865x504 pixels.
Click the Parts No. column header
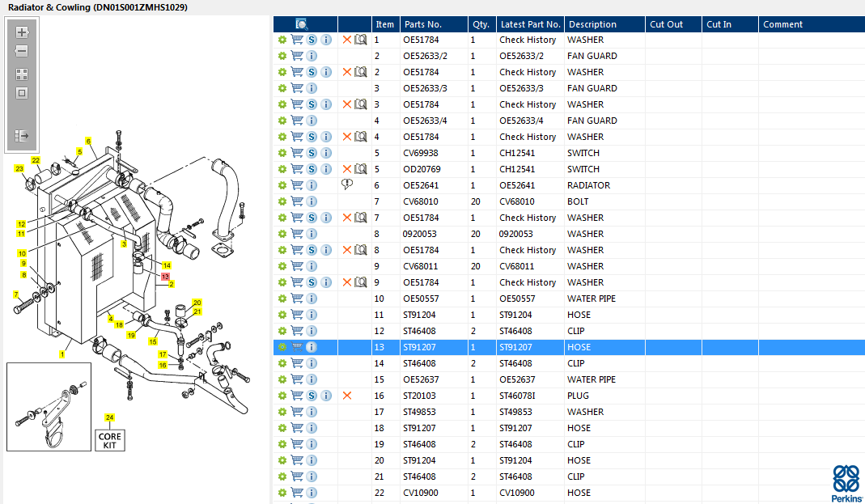(x=434, y=24)
